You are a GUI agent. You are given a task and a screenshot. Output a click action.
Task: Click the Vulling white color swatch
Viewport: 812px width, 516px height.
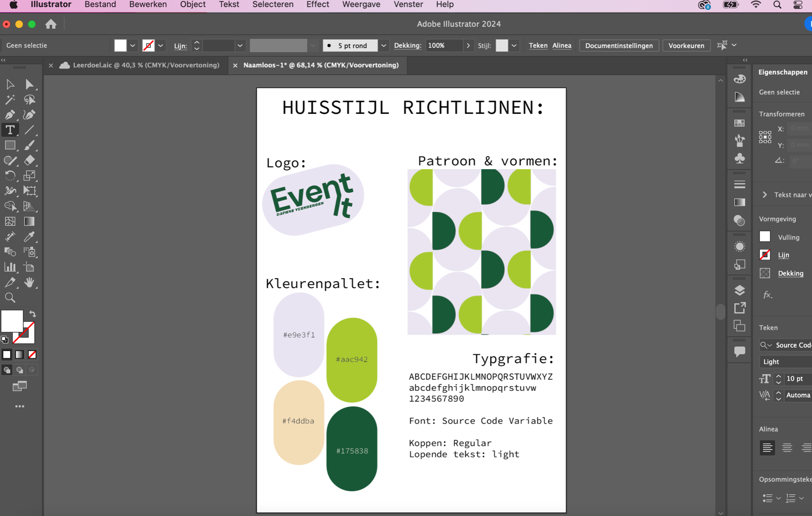(765, 237)
